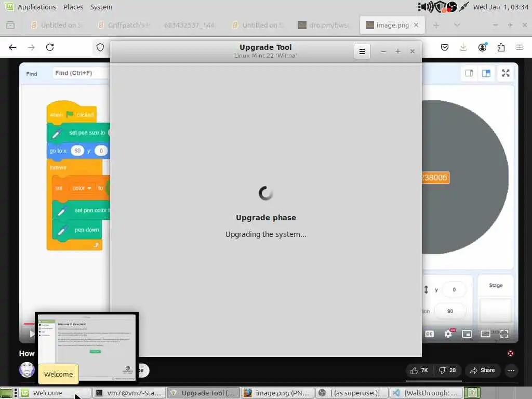Open video settings gear icon

[x=448, y=334]
